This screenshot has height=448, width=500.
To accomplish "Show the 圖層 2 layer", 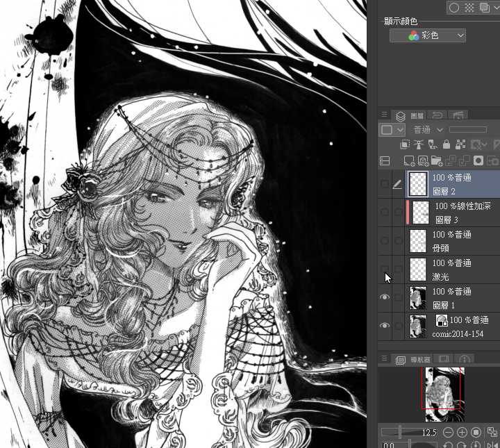I will coord(385,184).
